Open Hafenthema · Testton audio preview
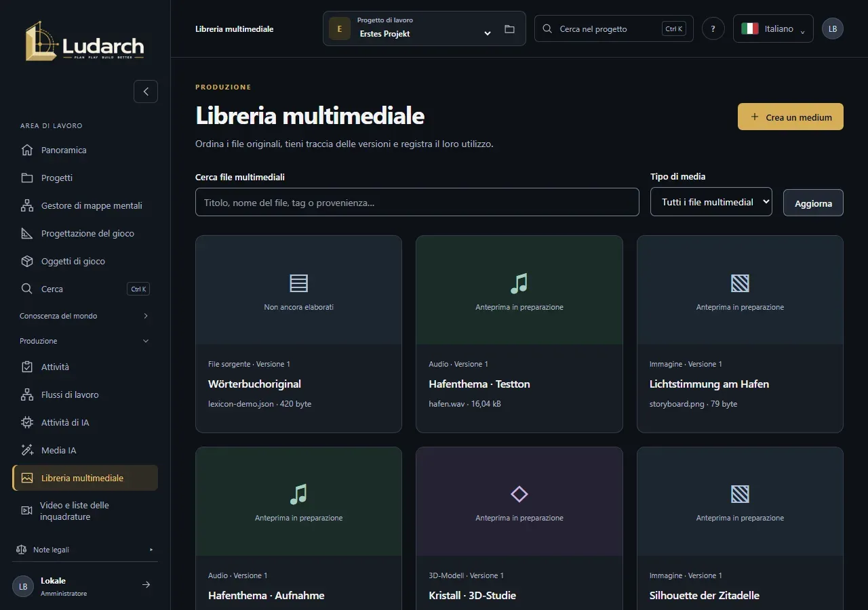The width and height of the screenshot is (868, 610). tap(519, 290)
